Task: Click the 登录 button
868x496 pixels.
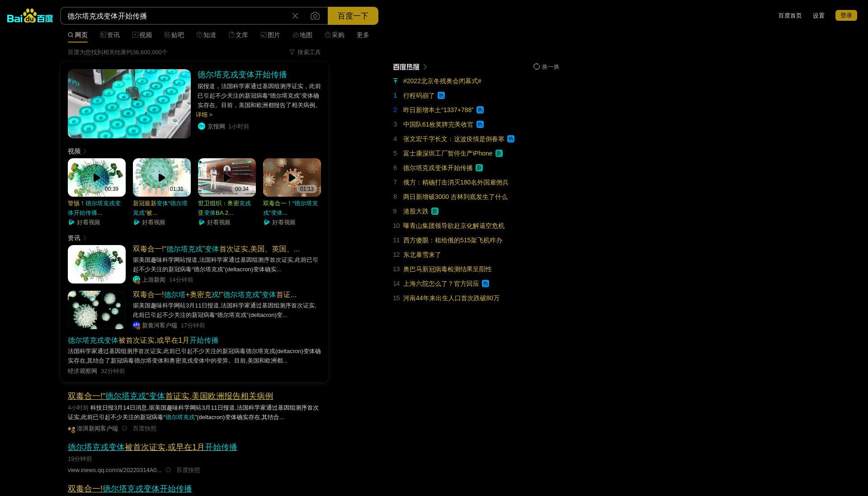Action: pyautogui.click(x=846, y=15)
